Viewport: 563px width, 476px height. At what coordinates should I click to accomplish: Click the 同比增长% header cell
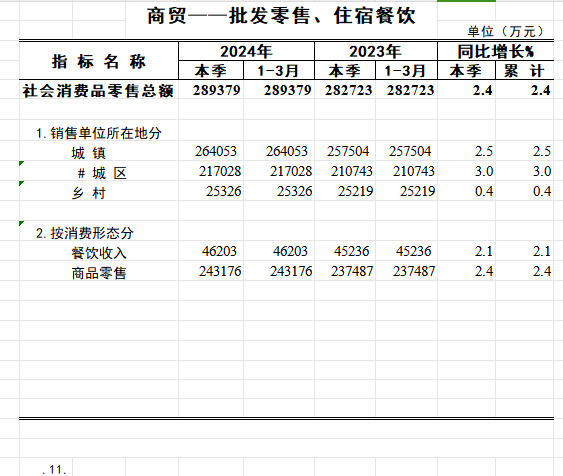pos(495,51)
